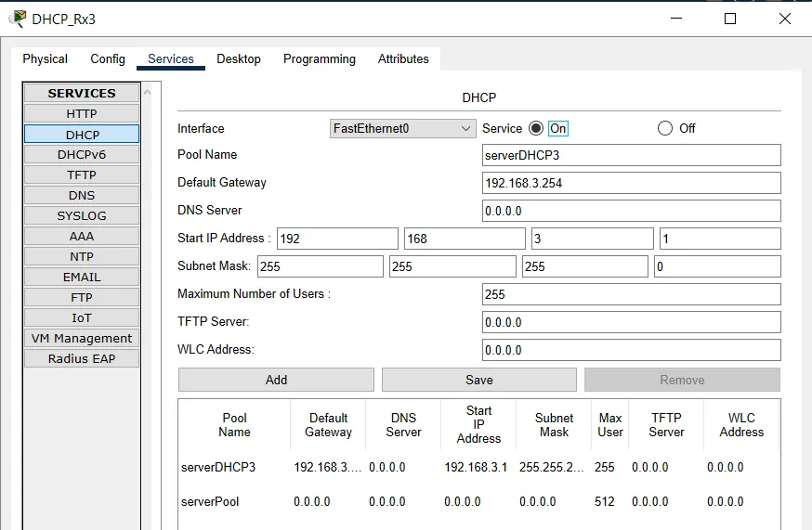Select the serverPool row in table

click(x=210, y=502)
